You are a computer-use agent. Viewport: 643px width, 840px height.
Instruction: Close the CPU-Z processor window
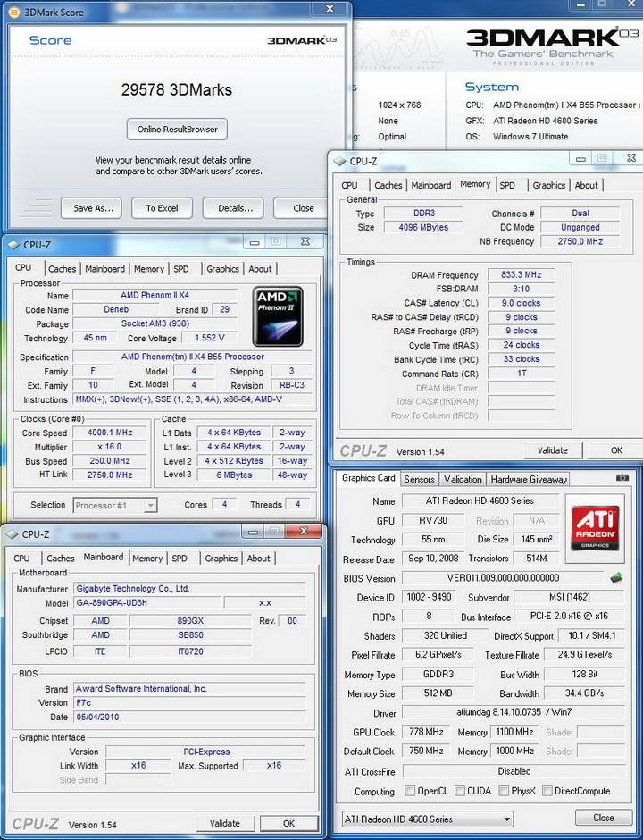305,242
